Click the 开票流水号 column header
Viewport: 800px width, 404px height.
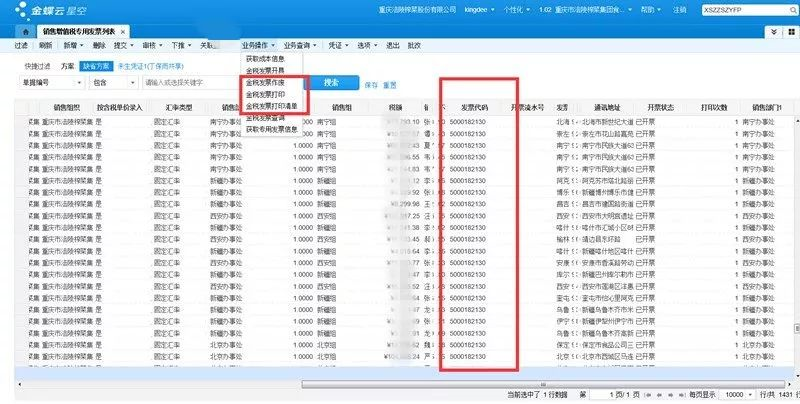(x=528, y=108)
